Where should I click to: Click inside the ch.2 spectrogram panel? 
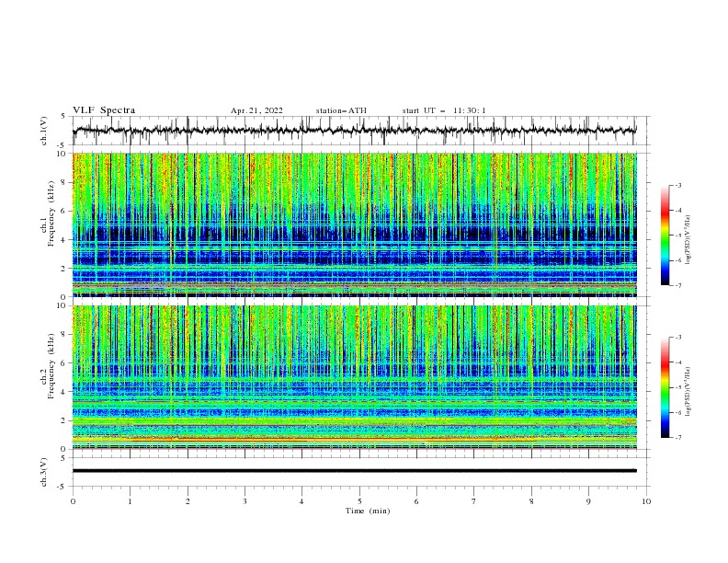(354, 377)
